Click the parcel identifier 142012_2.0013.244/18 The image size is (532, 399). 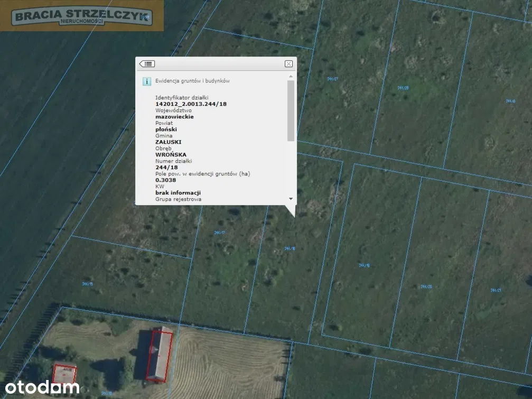(x=191, y=104)
